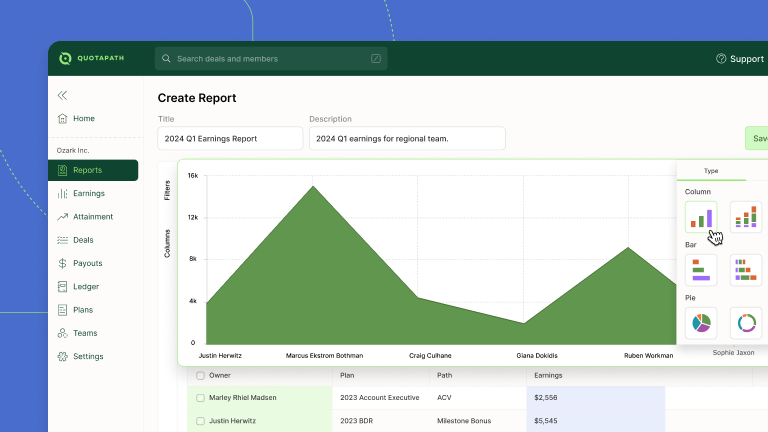Image resolution: width=768 pixels, height=432 pixels.
Task: Focus the search deals and members field
Action: 271,58
